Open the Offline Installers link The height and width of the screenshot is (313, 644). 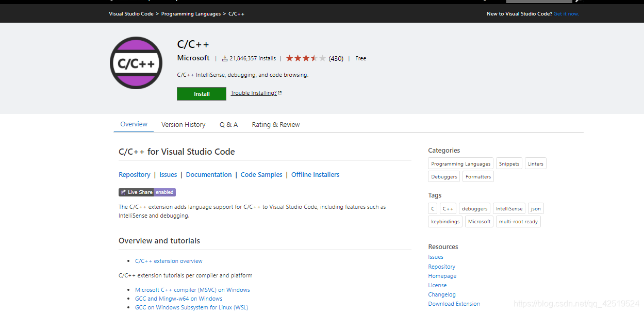tap(315, 175)
